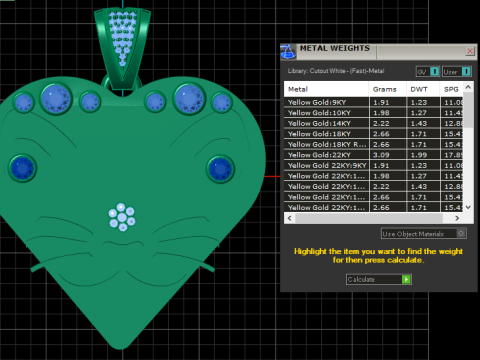Screen dimensions: 480x360
Task: Click the Calculate button
Action: pyautogui.click(x=379, y=279)
